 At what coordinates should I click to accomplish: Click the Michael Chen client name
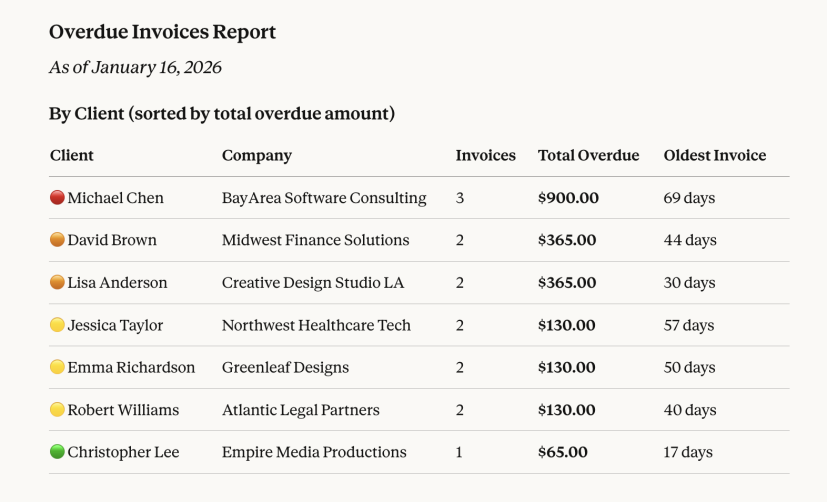pyautogui.click(x=115, y=198)
